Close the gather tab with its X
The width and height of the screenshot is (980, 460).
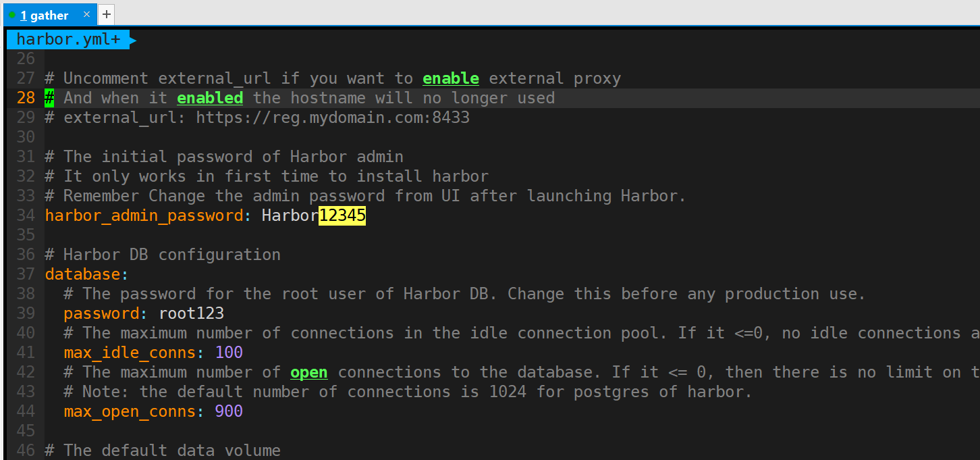(x=86, y=13)
